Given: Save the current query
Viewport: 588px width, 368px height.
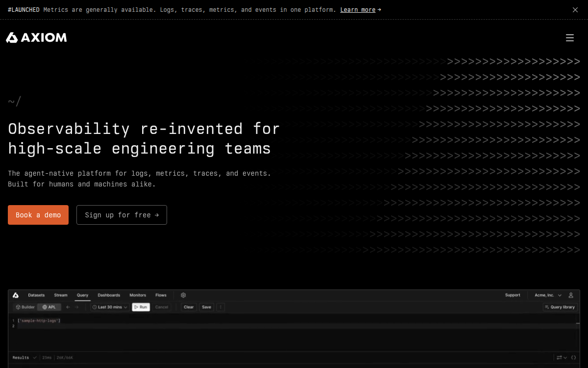Looking at the screenshot, I should [x=206, y=307].
